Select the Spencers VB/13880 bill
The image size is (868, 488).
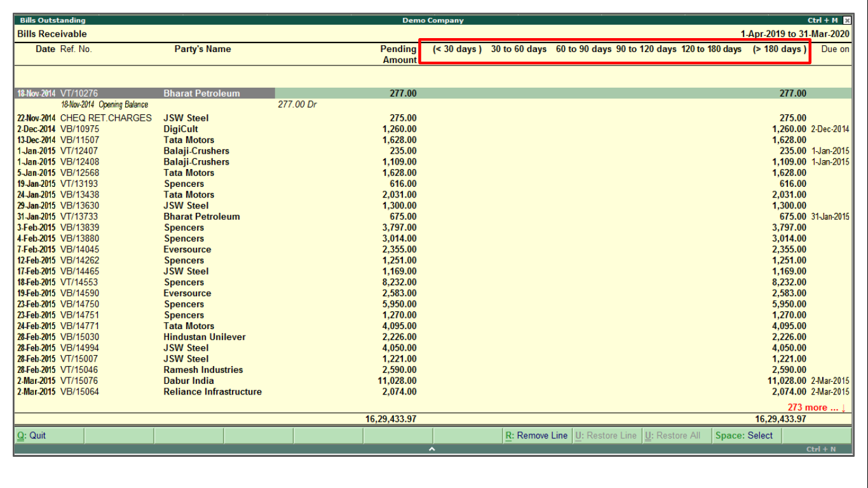[x=433, y=239]
